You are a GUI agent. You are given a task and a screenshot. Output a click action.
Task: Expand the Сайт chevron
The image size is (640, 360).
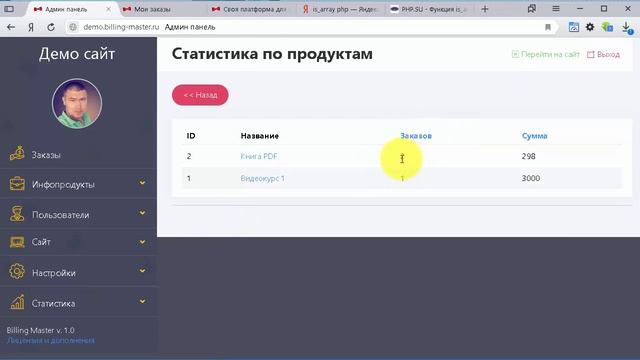click(x=142, y=242)
